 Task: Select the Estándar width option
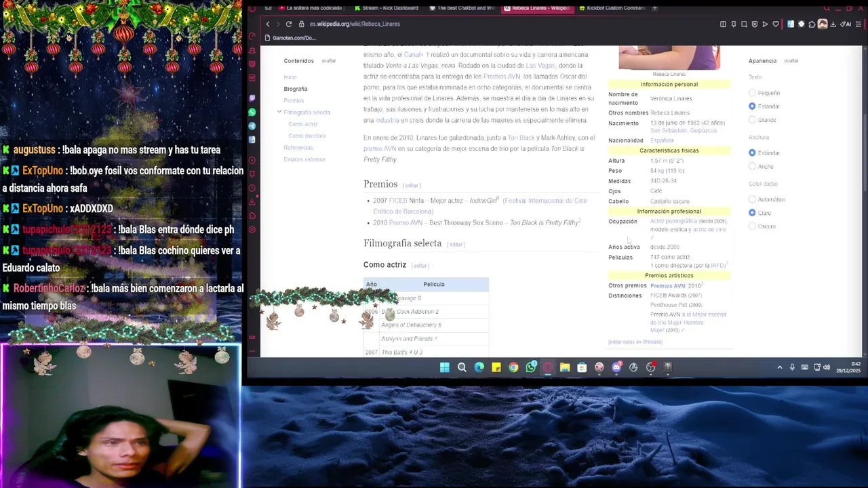pyautogui.click(x=752, y=153)
